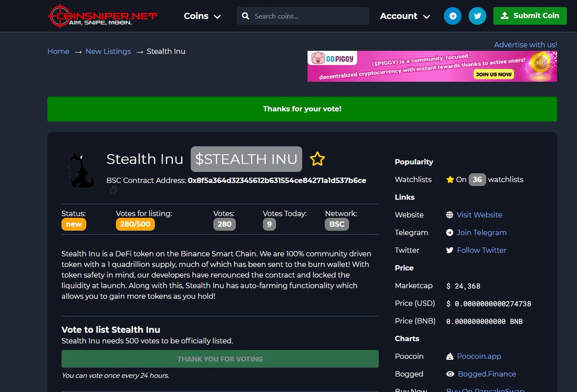Expand the Account dropdown menu
This screenshot has height=392, width=577.
click(x=405, y=16)
